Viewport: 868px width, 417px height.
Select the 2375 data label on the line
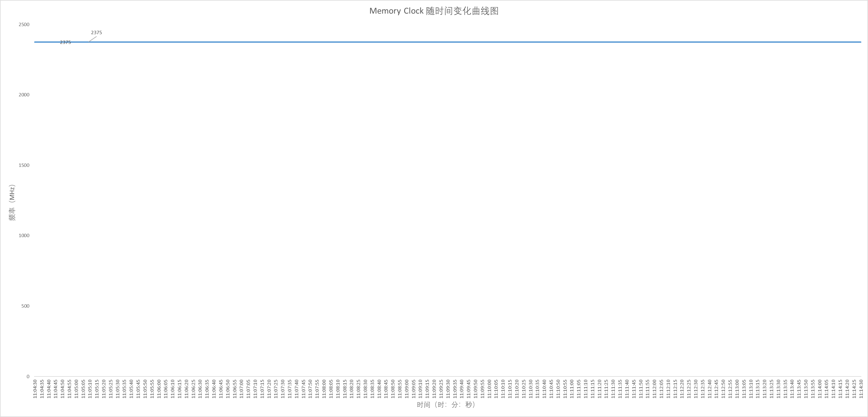(65, 42)
